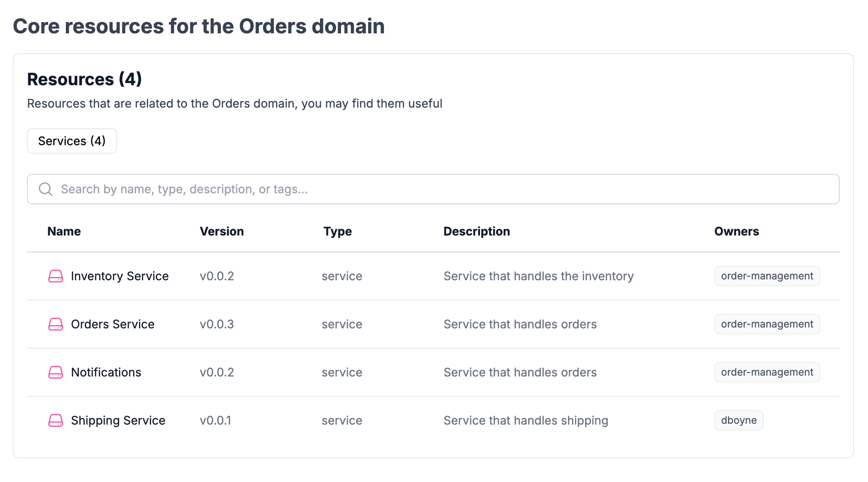The image size is (868, 482).
Task: Click the Owners column header
Action: click(736, 231)
